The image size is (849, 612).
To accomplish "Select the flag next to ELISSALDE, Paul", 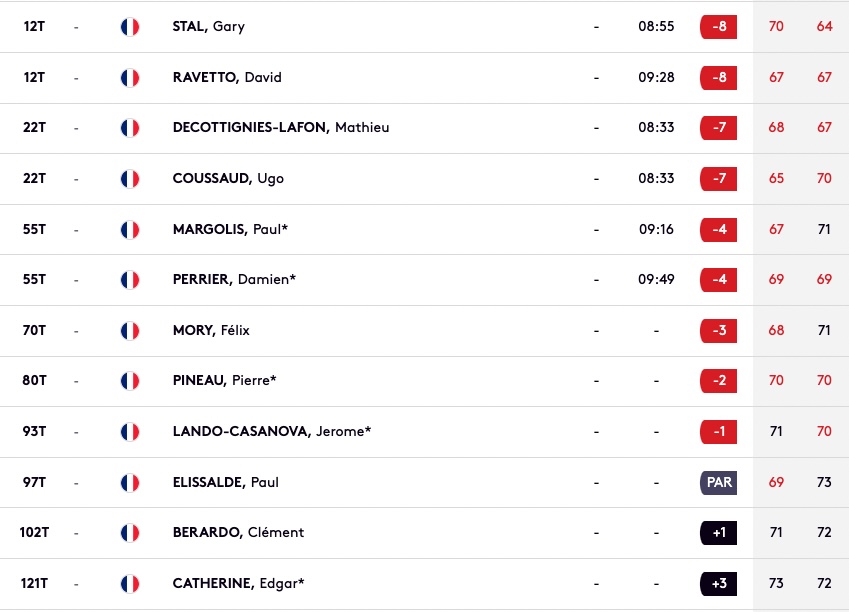I will point(130,483).
